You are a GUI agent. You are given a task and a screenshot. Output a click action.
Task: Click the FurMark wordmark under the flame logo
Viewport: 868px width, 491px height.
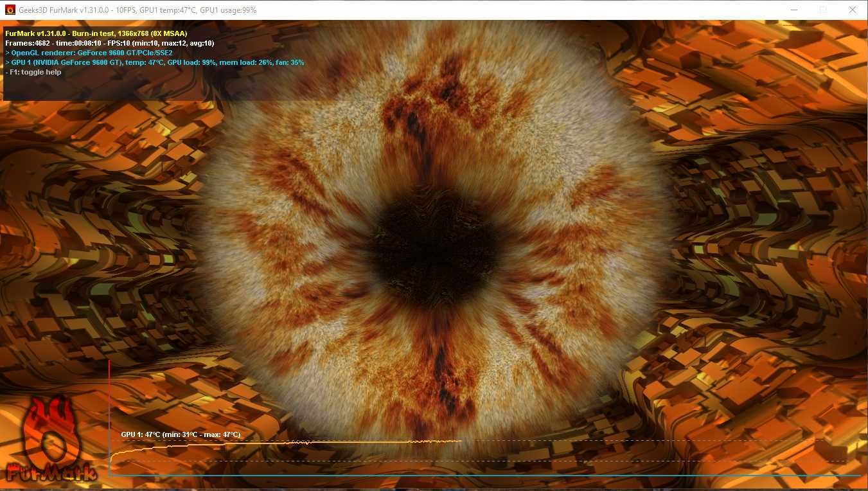[x=51, y=472]
